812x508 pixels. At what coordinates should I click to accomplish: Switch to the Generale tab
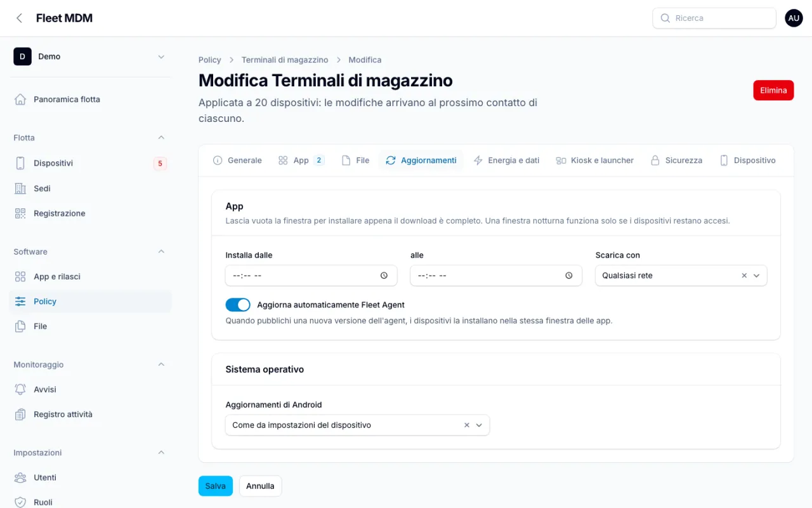(237, 161)
